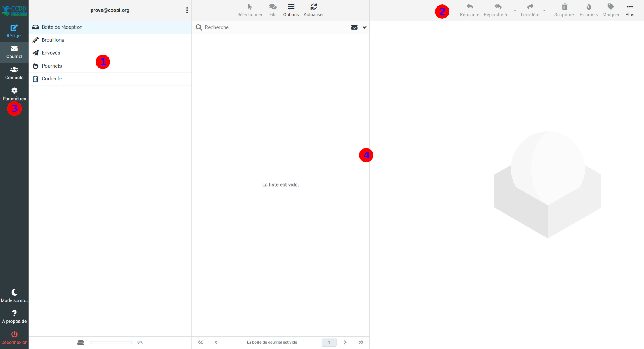Viewport: 644px width, 349px height.
Task: Click the Rédiger compose icon
Action: coord(14,28)
